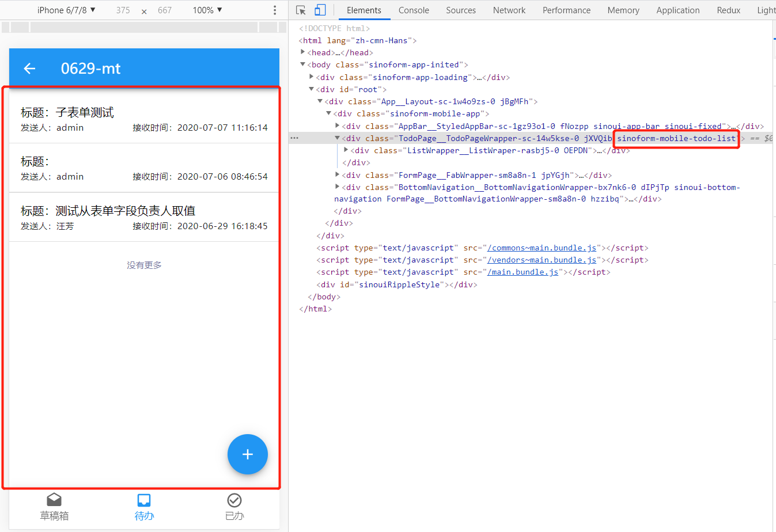Select the 待办 inbox icon in bottom navigation
This screenshot has height=532, width=776.
[144, 500]
